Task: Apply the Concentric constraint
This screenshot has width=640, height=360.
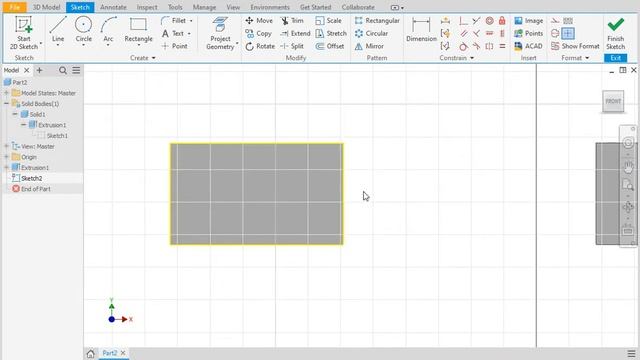Action: tap(489, 20)
